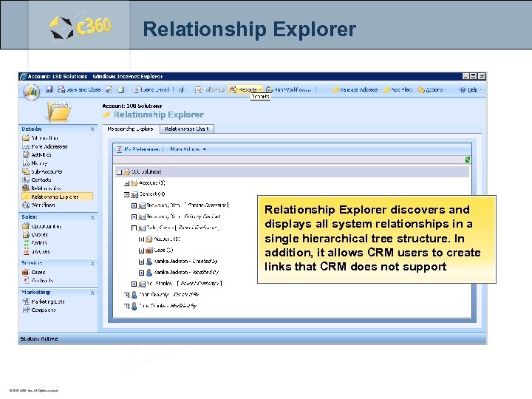Click Add Alert in the toolbar
Screen dimensions: 532x399
click(398, 89)
